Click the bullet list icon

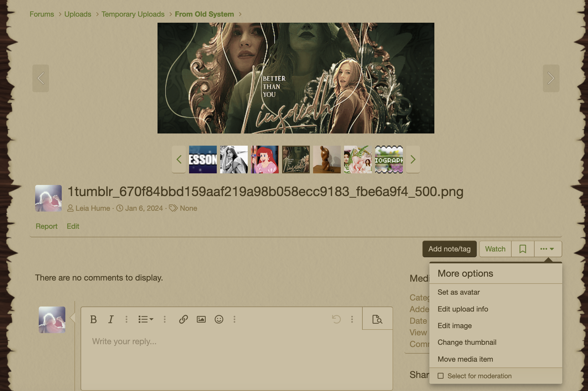point(145,319)
